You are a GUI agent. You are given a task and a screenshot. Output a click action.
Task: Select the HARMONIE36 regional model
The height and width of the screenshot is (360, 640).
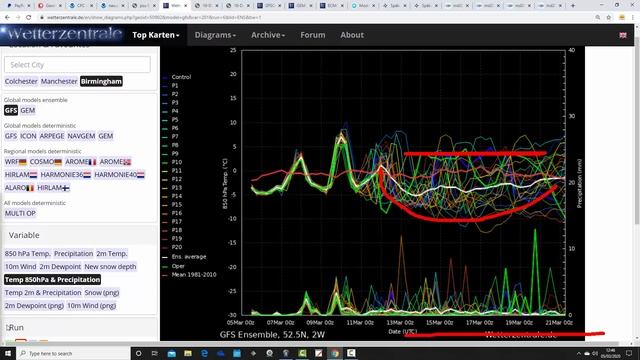pyautogui.click(x=66, y=175)
